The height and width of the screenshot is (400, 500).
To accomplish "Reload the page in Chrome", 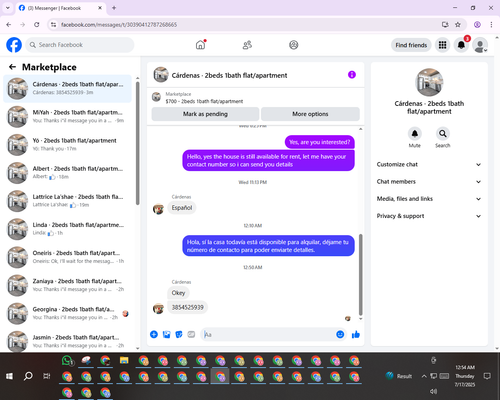I will coord(37,25).
